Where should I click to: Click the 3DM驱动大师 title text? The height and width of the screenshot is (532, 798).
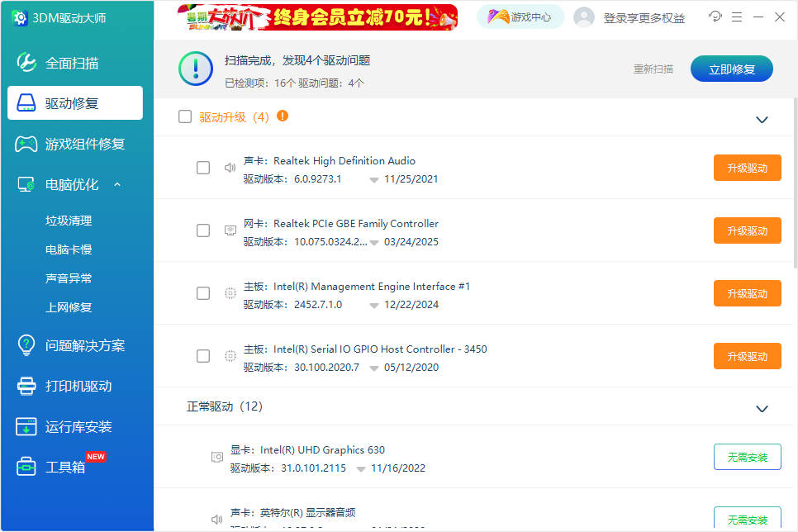click(x=69, y=18)
